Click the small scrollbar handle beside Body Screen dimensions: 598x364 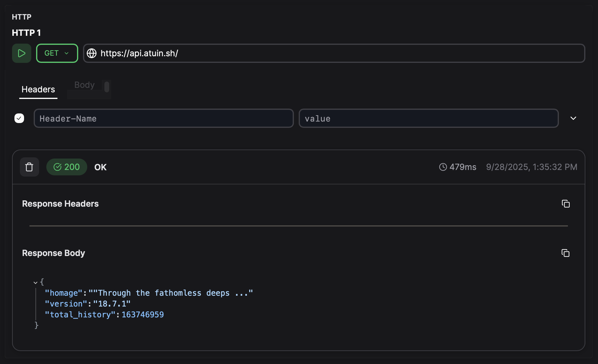coord(106,87)
